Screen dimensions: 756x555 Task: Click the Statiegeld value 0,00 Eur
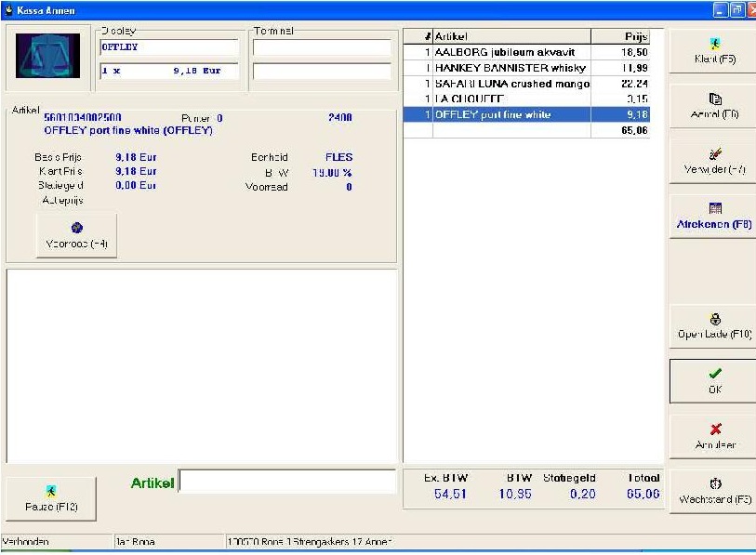[136, 185]
